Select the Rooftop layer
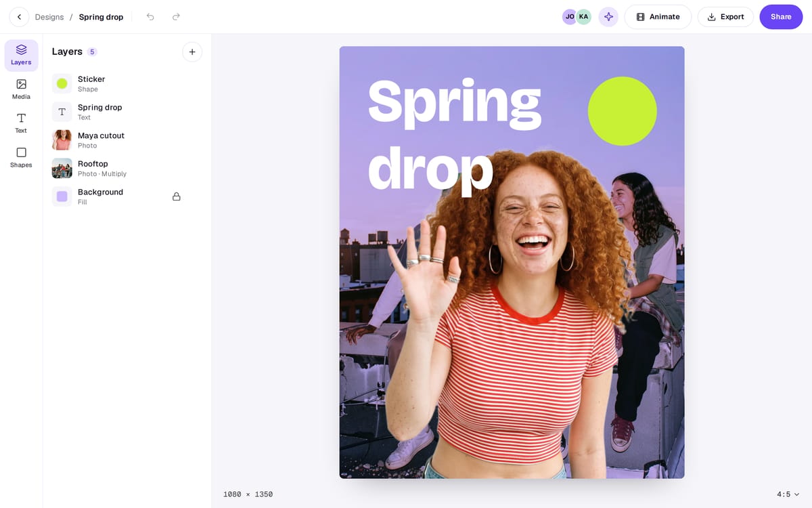 pyautogui.click(x=126, y=169)
